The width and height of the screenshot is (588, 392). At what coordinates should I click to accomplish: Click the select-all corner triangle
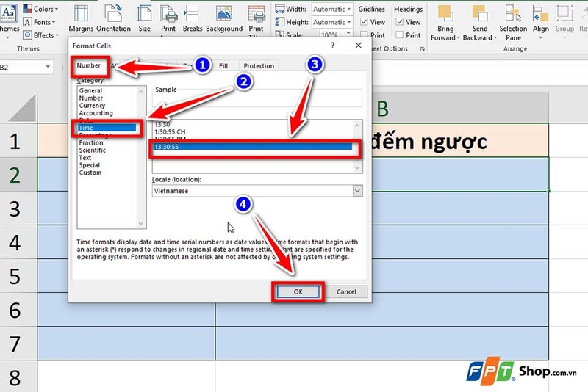tap(23, 108)
